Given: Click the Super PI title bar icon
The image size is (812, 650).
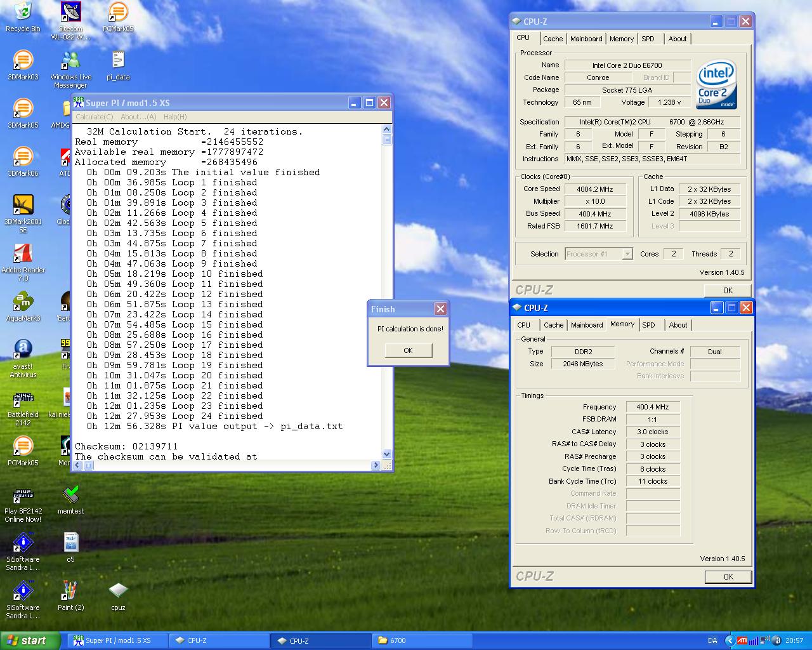Looking at the screenshot, I should pyautogui.click(x=79, y=102).
